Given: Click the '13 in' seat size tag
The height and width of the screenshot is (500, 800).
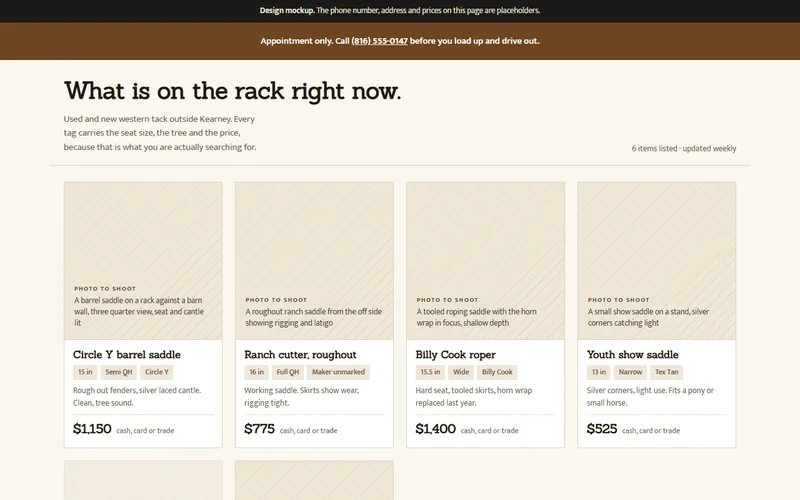Looking at the screenshot, I should pyautogui.click(x=598, y=372).
